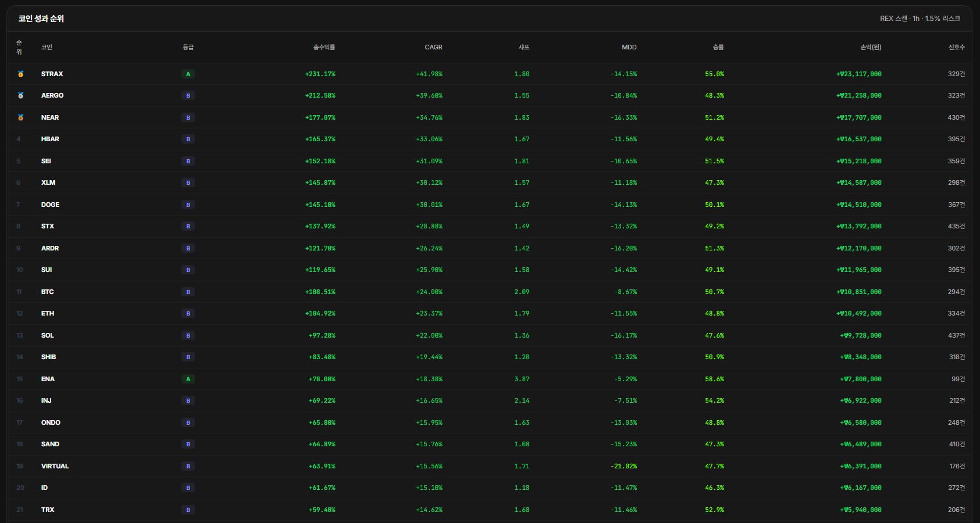Image resolution: width=980 pixels, height=523 pixels.
Task: Click the 'REX 스캔 · 1h · 1.5% 리스크' label
Action: pos(920,19)
